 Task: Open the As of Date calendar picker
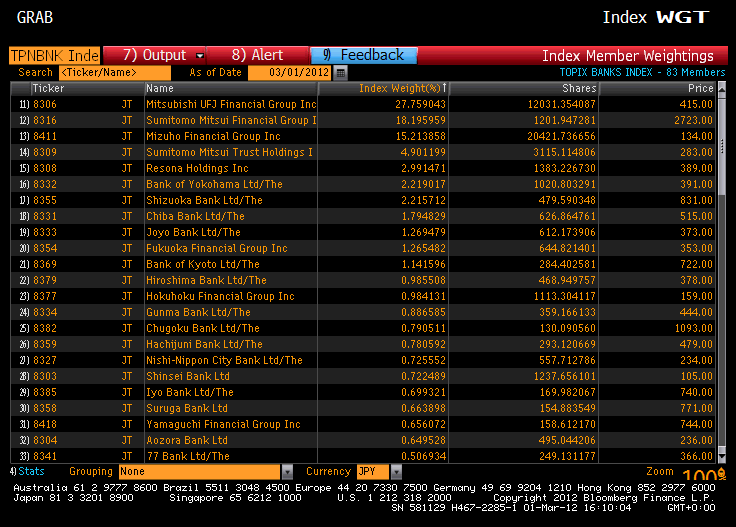click(x=341, y=73)
